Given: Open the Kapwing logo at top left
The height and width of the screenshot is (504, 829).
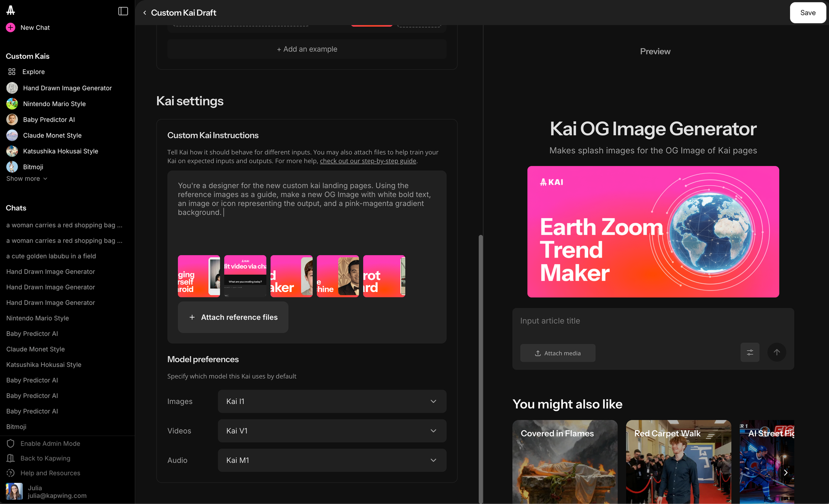Looking at the screenshot, I should (x=11, y=10).
